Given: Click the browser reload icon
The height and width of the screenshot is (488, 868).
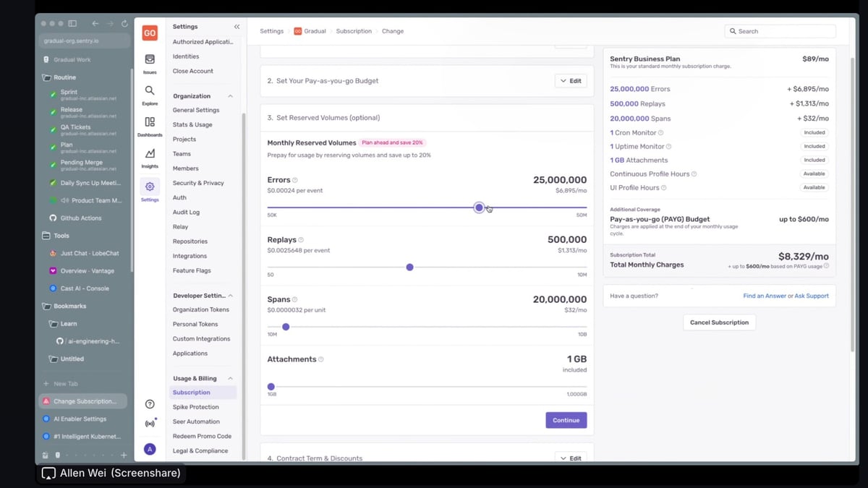Looking at the screenshot, I should 124,24.
